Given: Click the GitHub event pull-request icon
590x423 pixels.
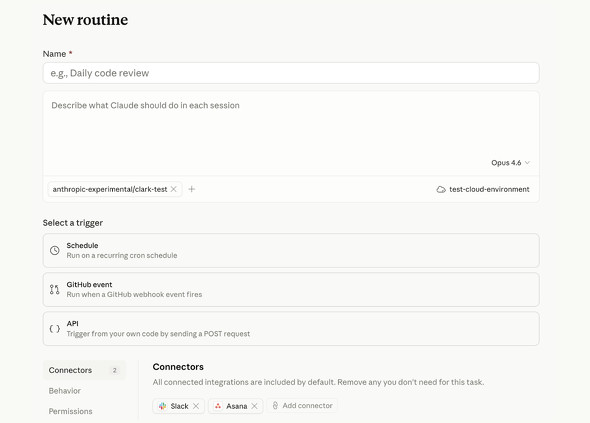Looking at the screenshot, I should pyautogui.click(x=55, y=289).
